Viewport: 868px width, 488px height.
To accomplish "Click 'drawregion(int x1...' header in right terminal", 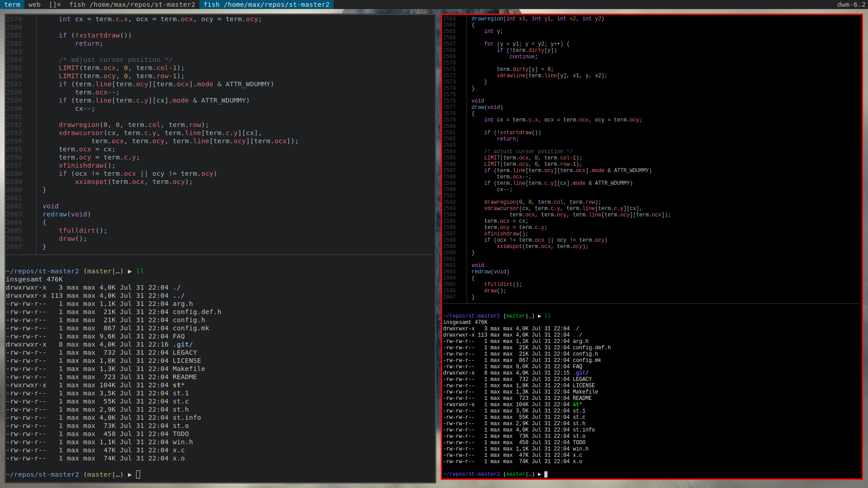I will coord(538,19).
